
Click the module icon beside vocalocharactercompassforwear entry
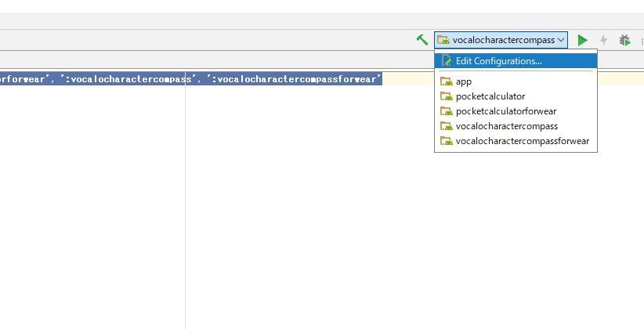tap(447, 142)
